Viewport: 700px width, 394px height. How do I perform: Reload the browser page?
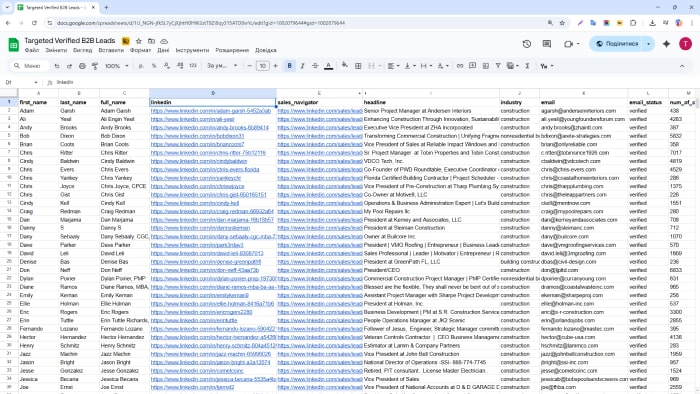[x=34, y=23]
